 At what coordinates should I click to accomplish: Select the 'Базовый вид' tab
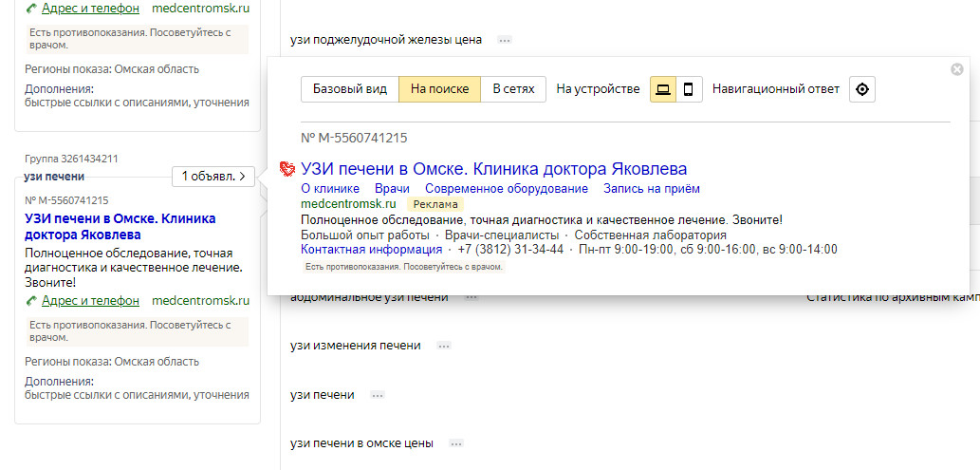350,89
